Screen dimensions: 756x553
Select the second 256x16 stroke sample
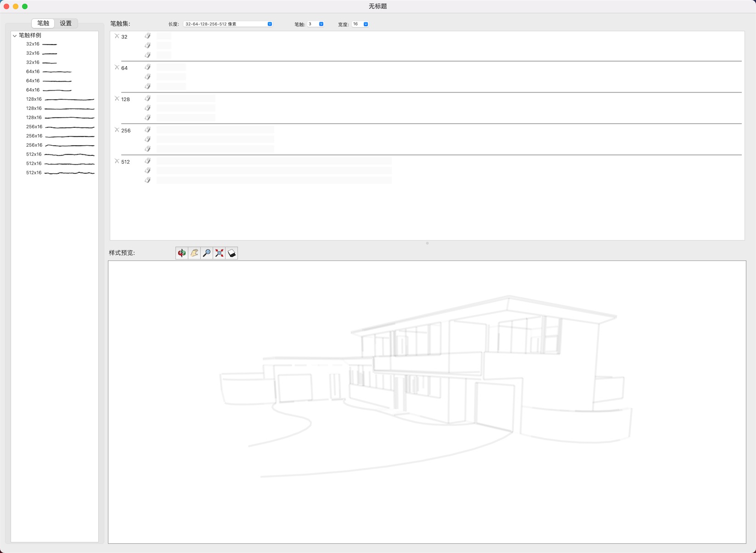[x=60, y=136]
